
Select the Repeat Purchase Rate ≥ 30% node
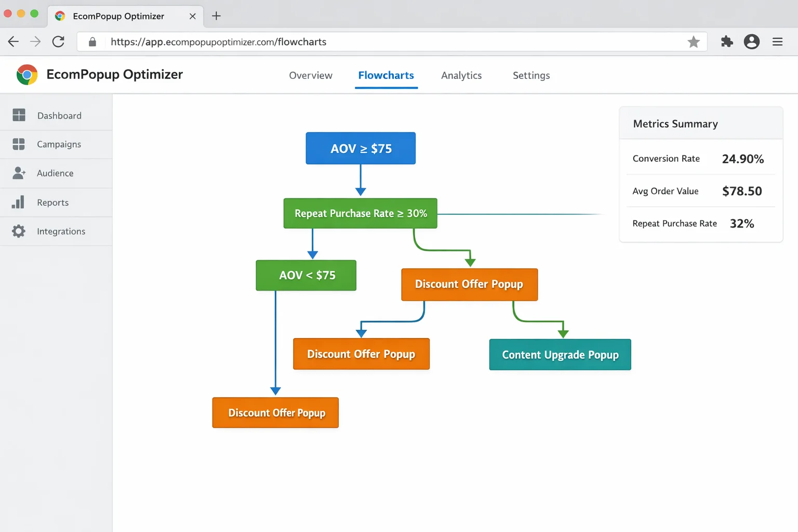[x=360, y=213]
